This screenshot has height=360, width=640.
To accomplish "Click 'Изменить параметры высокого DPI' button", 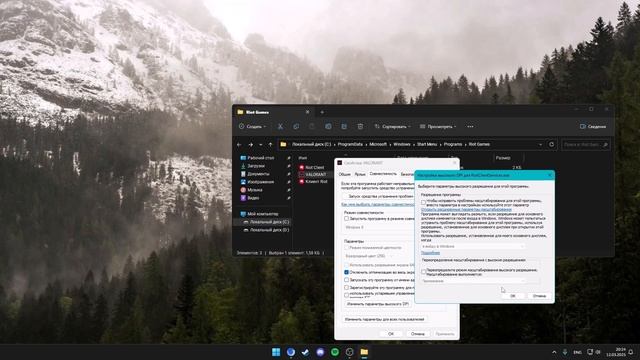I will tap(378, 304).
